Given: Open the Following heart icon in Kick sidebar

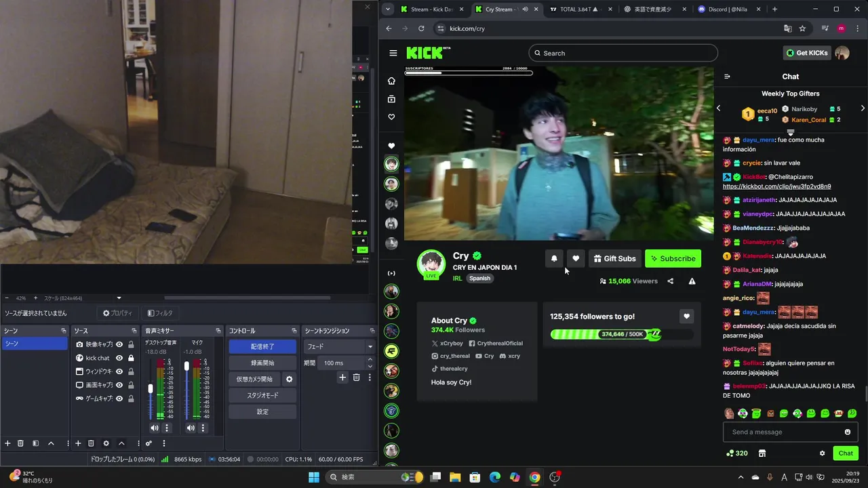Looking at the screenshot, I should pos(391,117).
